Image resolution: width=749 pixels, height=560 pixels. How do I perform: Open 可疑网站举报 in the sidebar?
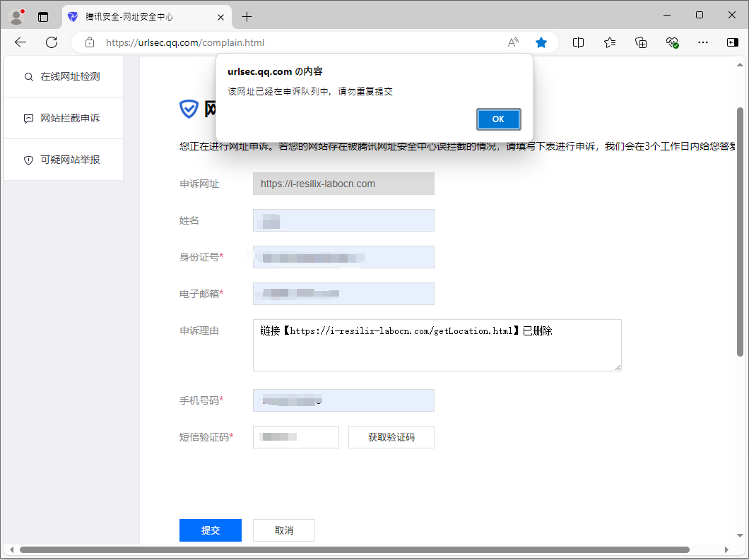click(x=63, y=160)
